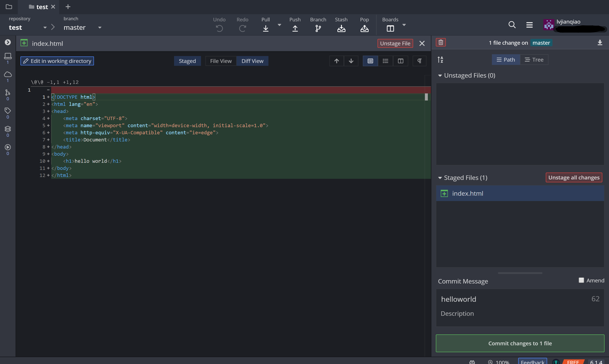This screenshot has width=609, height=364.
Task: Toggle whitespace paragraph mark display
Action: coord(419,61)
